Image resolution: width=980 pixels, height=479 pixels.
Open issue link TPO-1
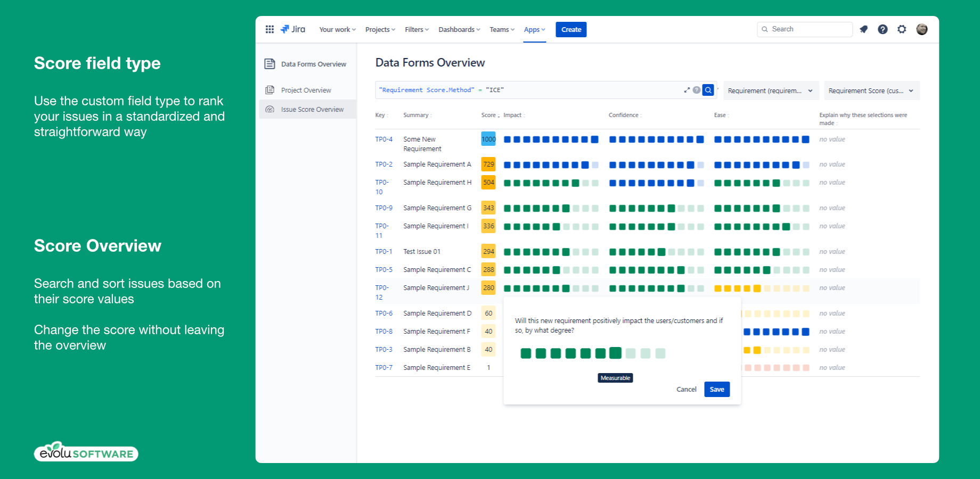[383, 251]
